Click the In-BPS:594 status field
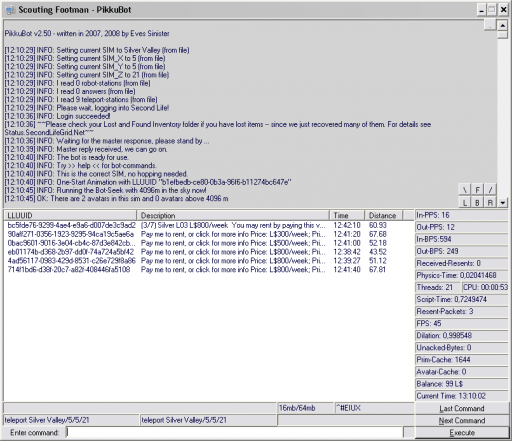Viewport: 512px width, 441px height. pos(462,239)
